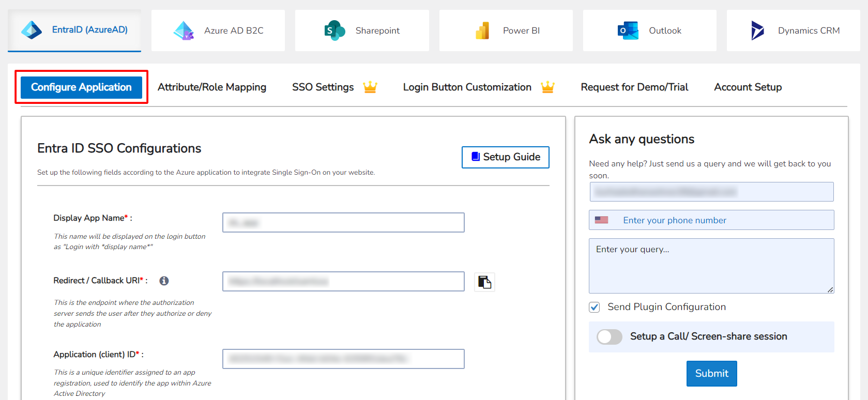Click the 'Send Plugin Configuration' label text
Screen dimensions: 868x400
pyautogui.click(x=667, y=307)
